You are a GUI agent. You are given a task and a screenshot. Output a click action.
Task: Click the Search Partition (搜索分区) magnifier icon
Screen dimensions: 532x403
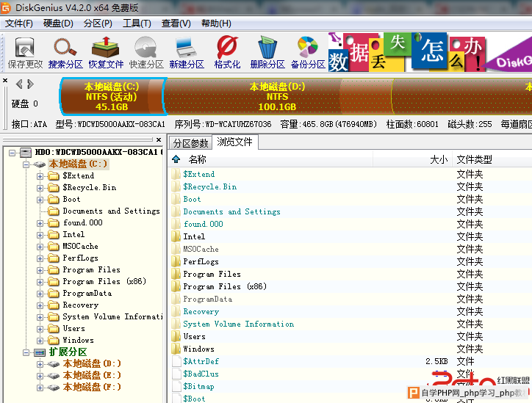click(65, 48)
